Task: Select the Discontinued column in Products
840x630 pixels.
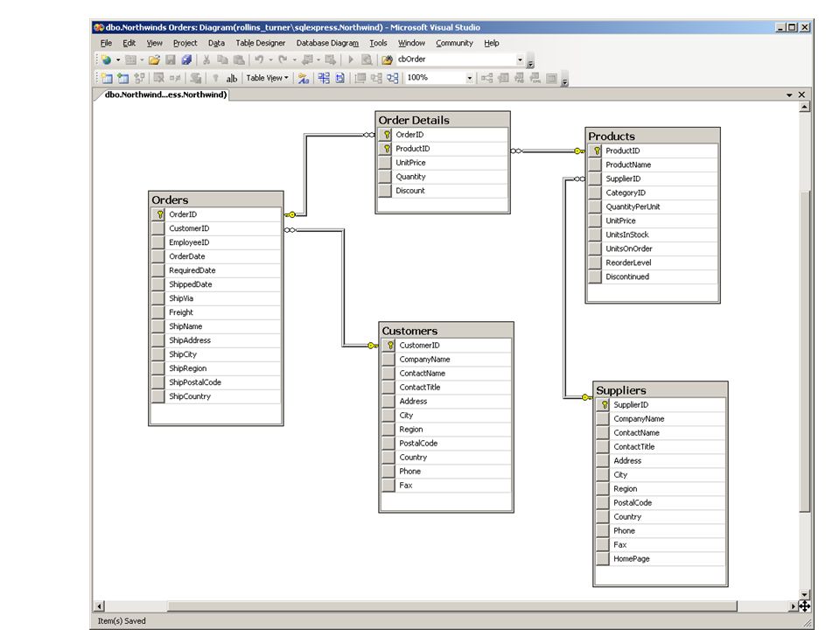Action: 653,276
